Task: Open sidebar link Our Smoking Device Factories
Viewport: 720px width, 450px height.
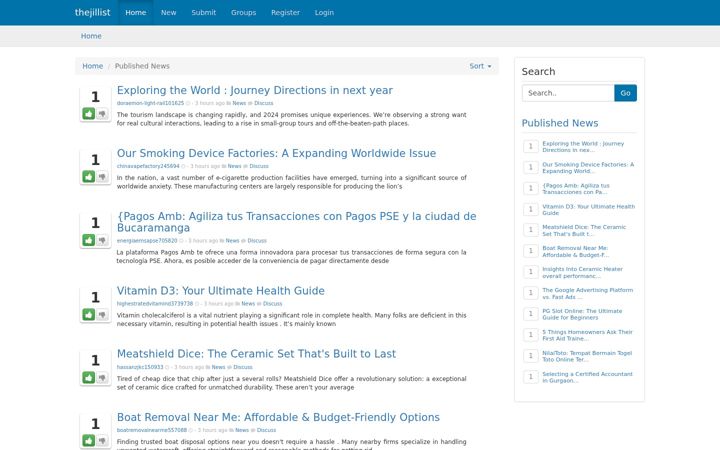Action: pyautogui.click(x=588, y=168)
